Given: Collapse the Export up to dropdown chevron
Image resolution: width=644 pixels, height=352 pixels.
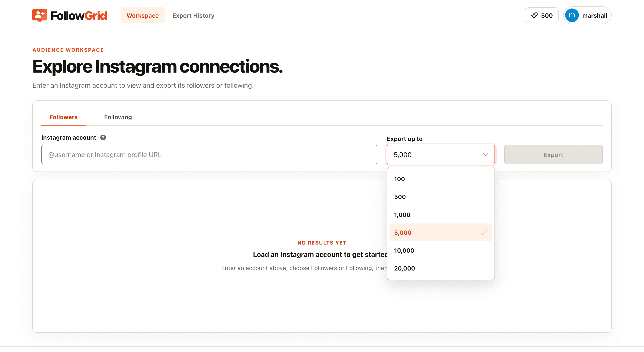Looking at the screenshot, I should [485, 155].
